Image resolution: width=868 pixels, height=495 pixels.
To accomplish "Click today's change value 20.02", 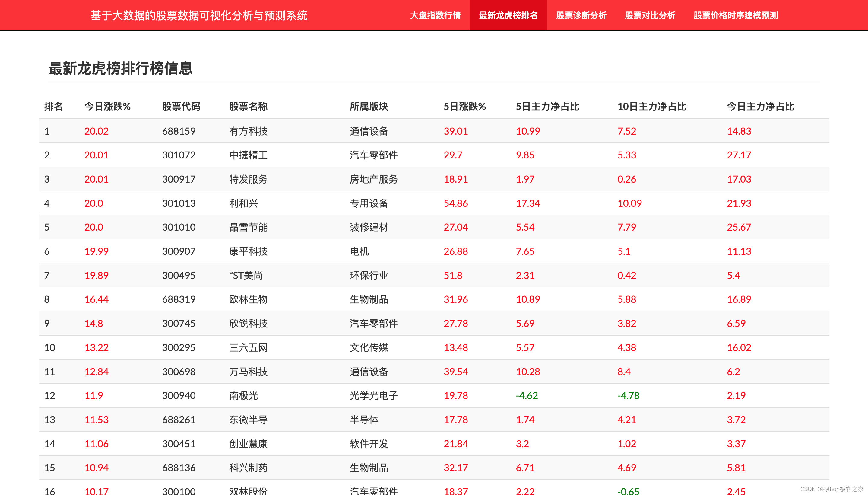I will click(x=97, y=131).
